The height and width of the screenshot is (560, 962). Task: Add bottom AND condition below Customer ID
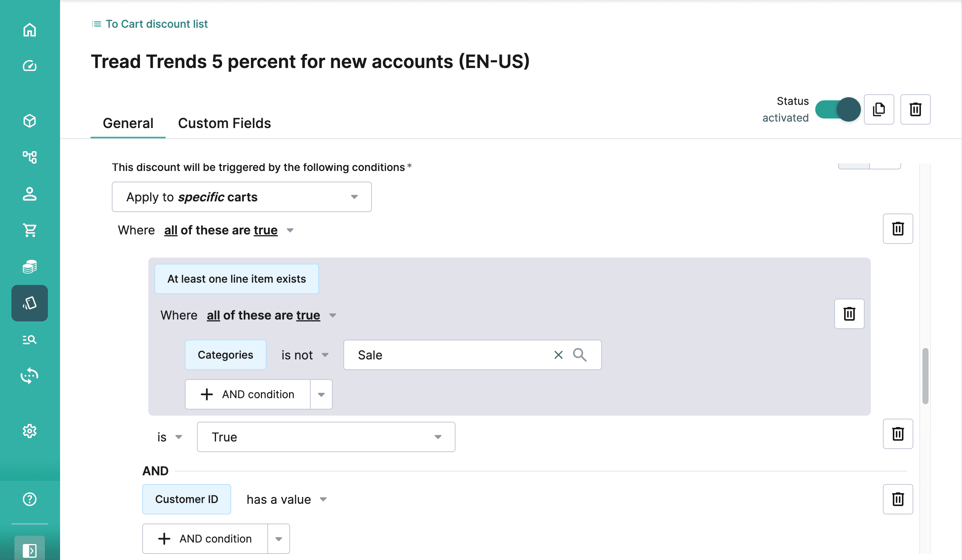(x=205, y=539)
